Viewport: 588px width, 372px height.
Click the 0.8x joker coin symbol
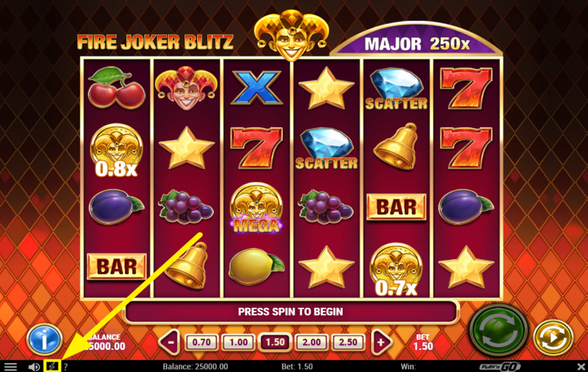click(116, 150)
